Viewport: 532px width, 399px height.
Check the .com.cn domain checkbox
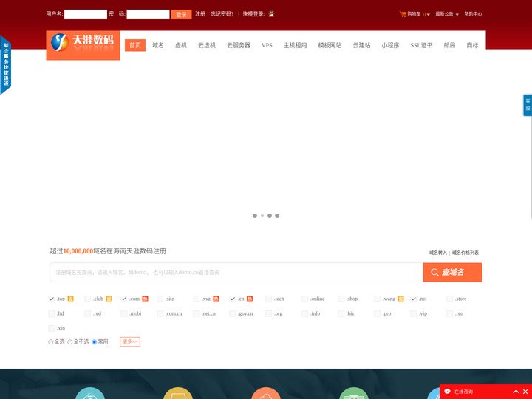click(160, 313)
